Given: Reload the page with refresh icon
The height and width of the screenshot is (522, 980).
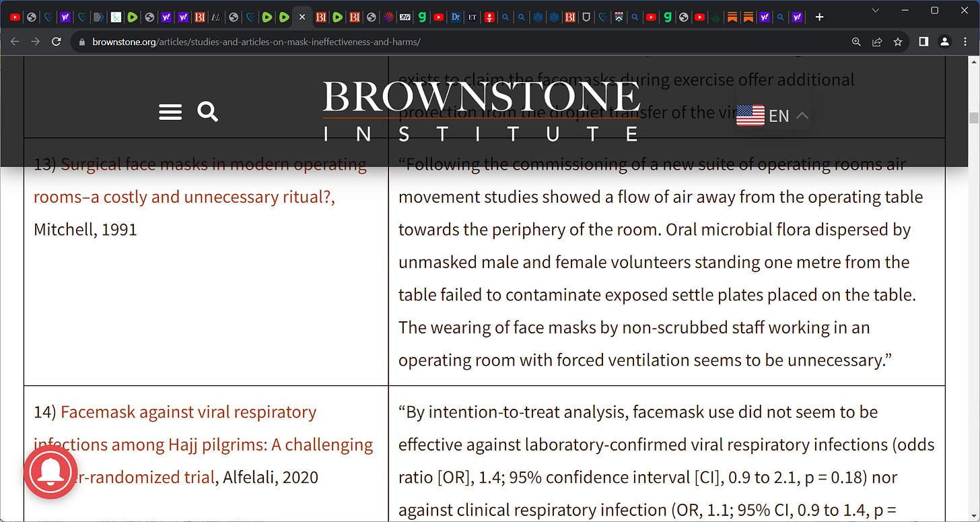Looking at the screenshot, I should (x=57, y=42).
